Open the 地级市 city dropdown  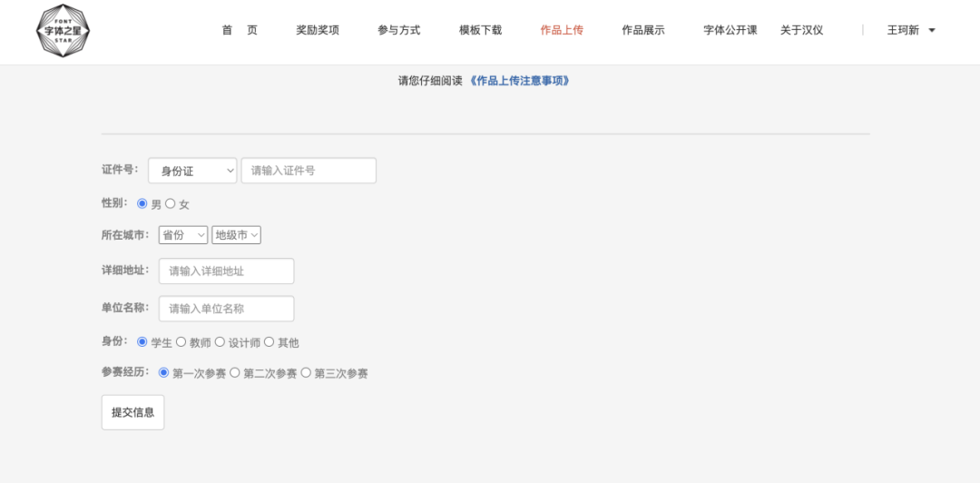point(236,235)
